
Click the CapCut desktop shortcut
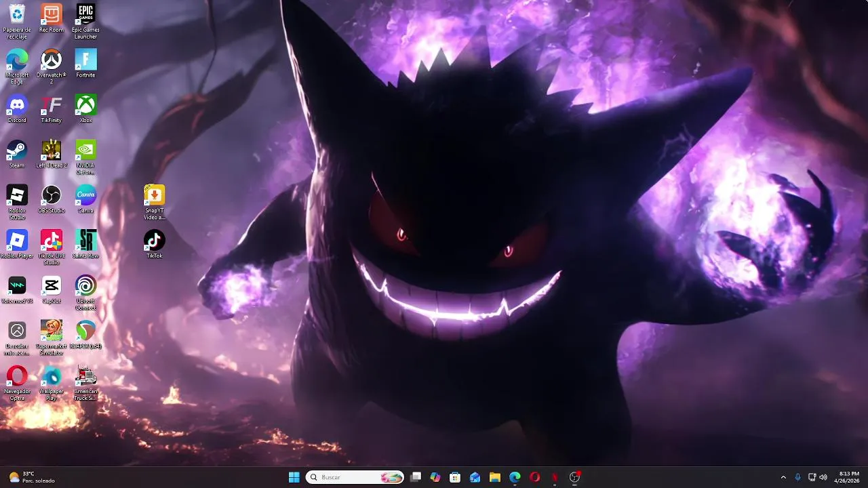pos(52,289)
